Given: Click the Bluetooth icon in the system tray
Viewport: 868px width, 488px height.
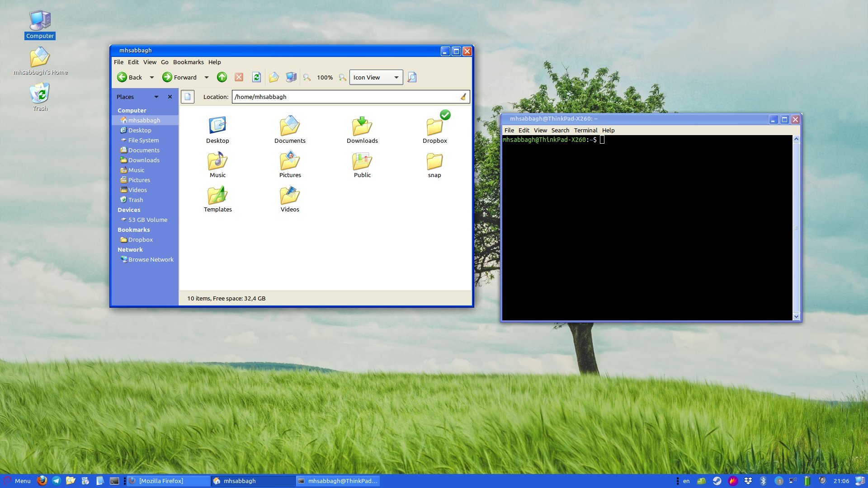Looking at the screenshot, I should pos(763,481).
